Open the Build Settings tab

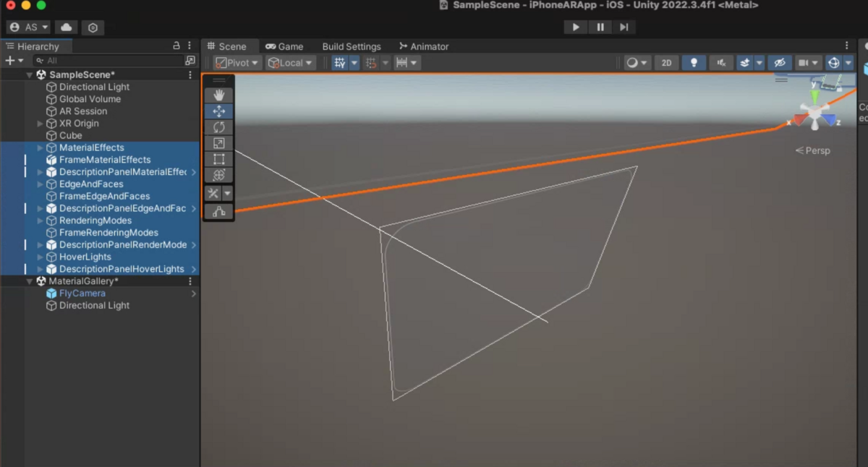(352, 46)
